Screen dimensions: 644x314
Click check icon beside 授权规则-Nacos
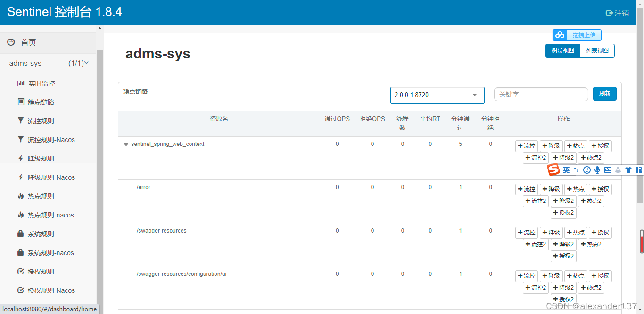pos(20,290)
